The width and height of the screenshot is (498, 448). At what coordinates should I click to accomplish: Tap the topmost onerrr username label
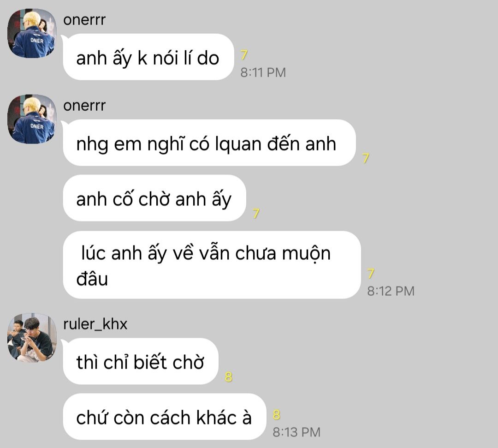(84, 20)
